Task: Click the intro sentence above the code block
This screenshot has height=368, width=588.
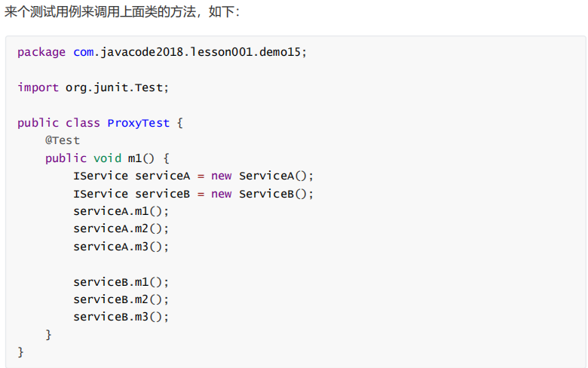Action: 122,13
